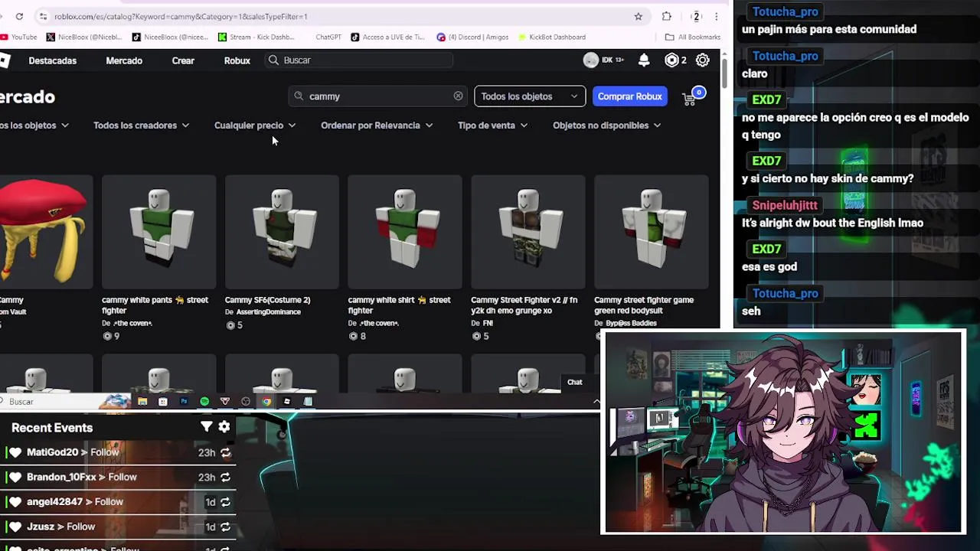Open the Roblox settings gear icon
This screenshot has width=980, height=551.
(x=702, y=60)
